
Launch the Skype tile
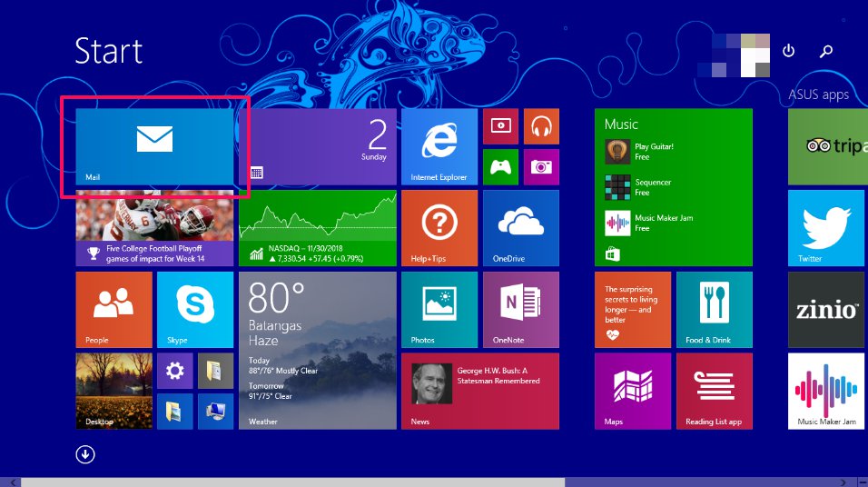tap(195, 310)
